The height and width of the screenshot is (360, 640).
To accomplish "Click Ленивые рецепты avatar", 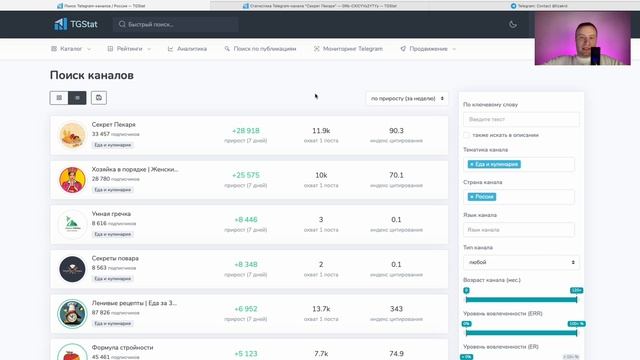I will (x=72, y=313).
